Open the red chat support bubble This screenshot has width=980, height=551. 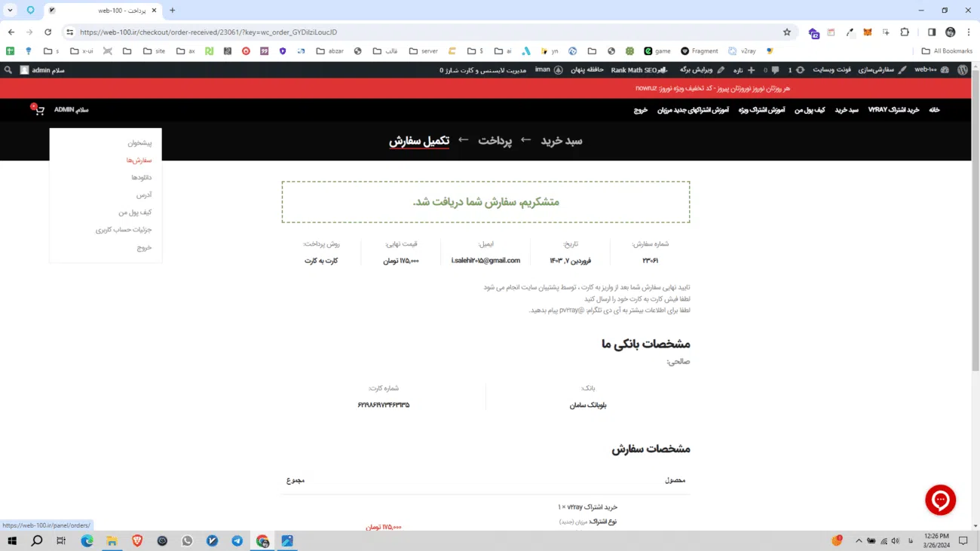(x=940, y=500)
